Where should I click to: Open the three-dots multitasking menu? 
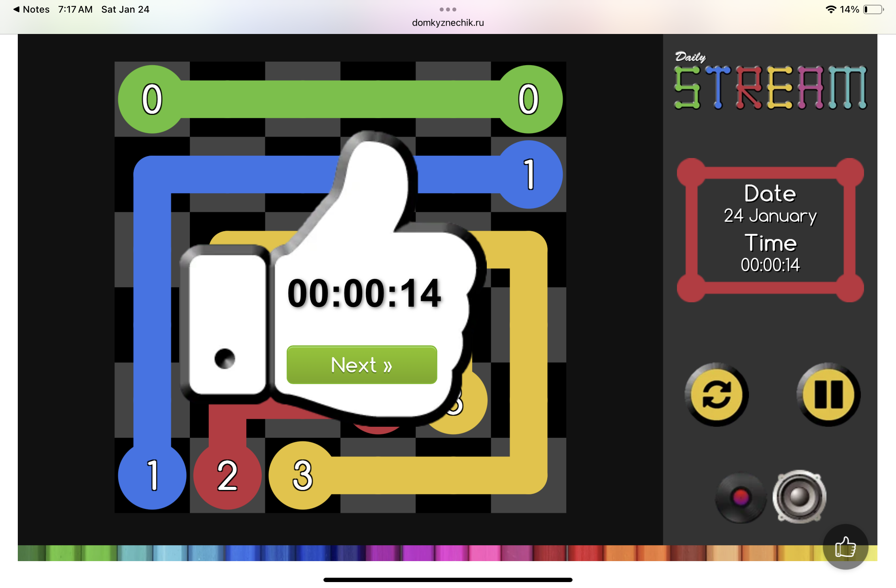click(448, 9)
